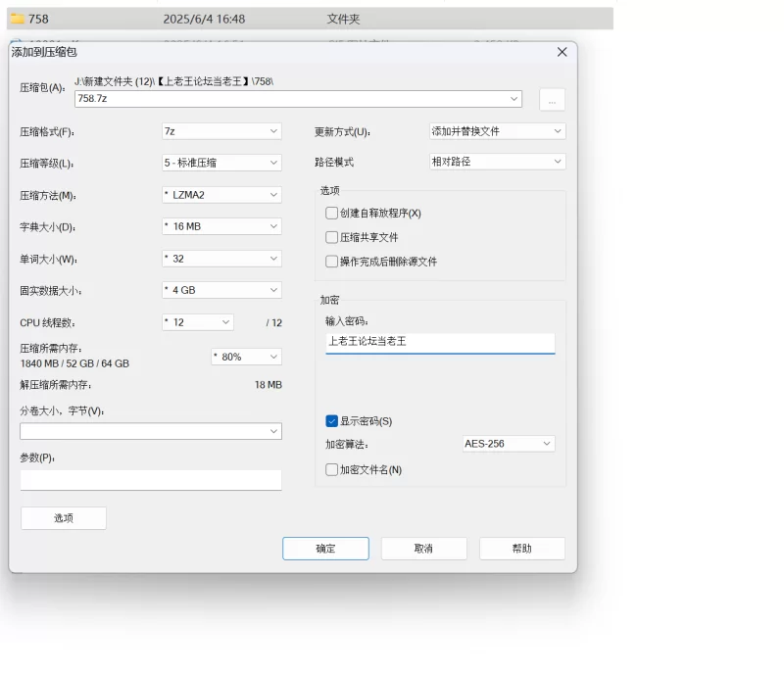Click the 确定 (OK) button

[325, 549]
